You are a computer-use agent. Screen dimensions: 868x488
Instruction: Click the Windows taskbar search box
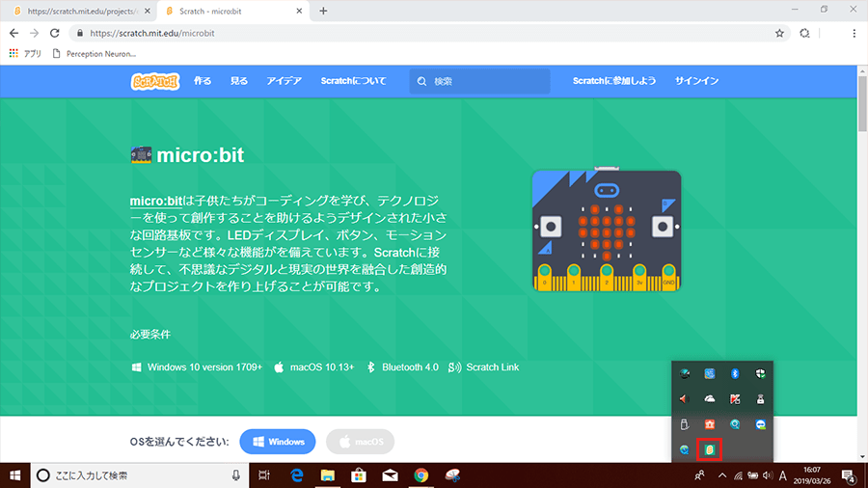click(139, 475)
